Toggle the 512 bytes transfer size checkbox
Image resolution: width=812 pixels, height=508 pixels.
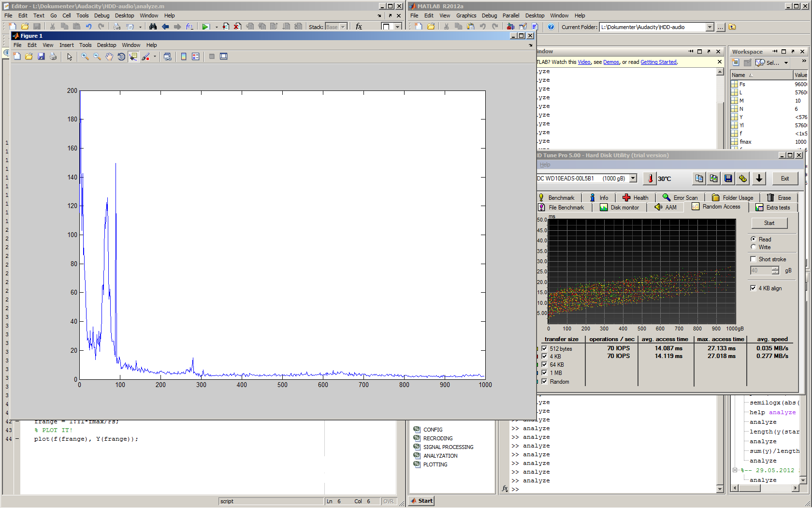(x=544, y=348)
